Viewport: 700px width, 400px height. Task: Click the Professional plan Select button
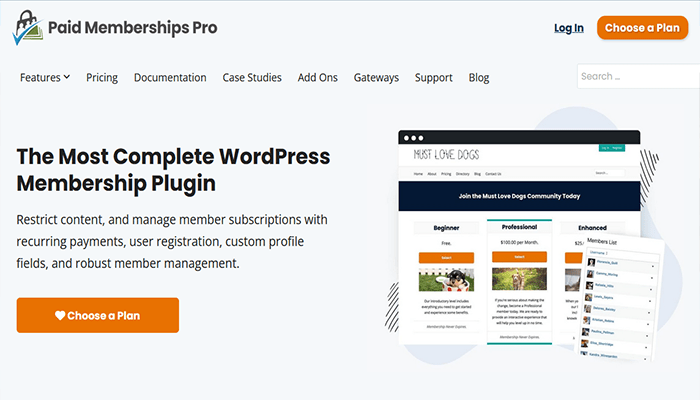518,257
